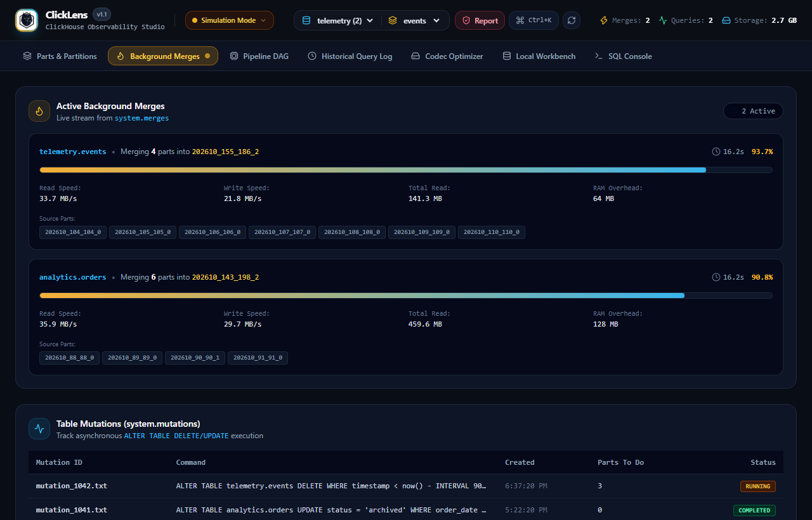Click the system.merges link
This screenshot has width=812, height=520.
(141, 118)
